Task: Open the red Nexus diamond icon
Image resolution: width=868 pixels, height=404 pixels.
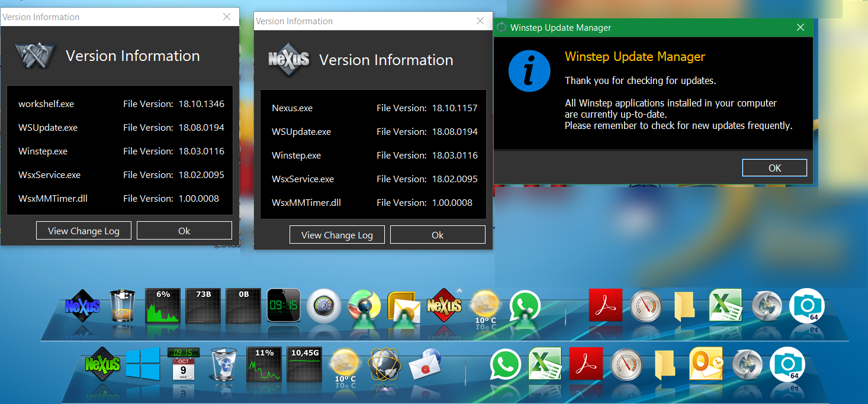Action: tap(444, 305)
